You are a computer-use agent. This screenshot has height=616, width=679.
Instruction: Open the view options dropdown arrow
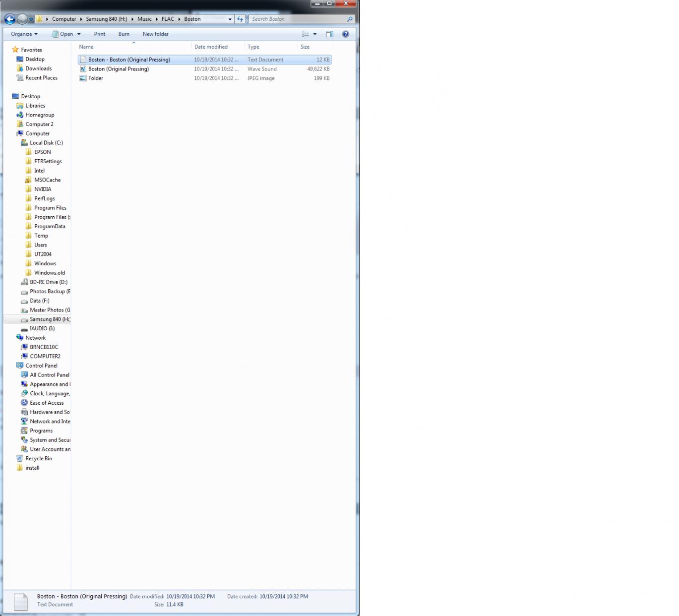click(315, 34)
